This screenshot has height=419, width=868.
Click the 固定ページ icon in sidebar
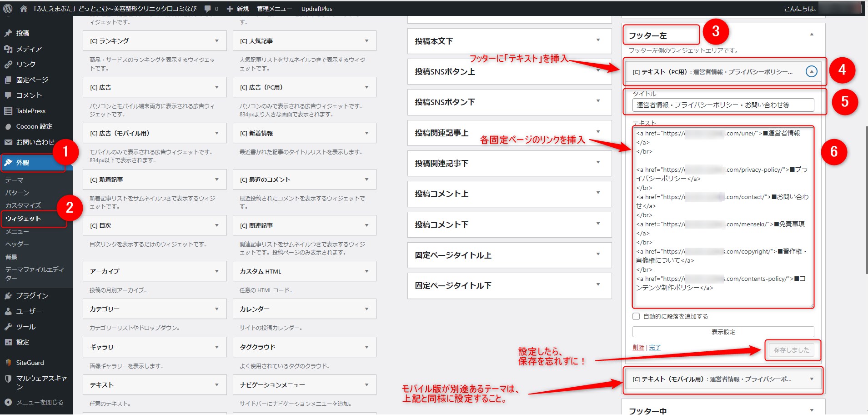pos(8,80)
